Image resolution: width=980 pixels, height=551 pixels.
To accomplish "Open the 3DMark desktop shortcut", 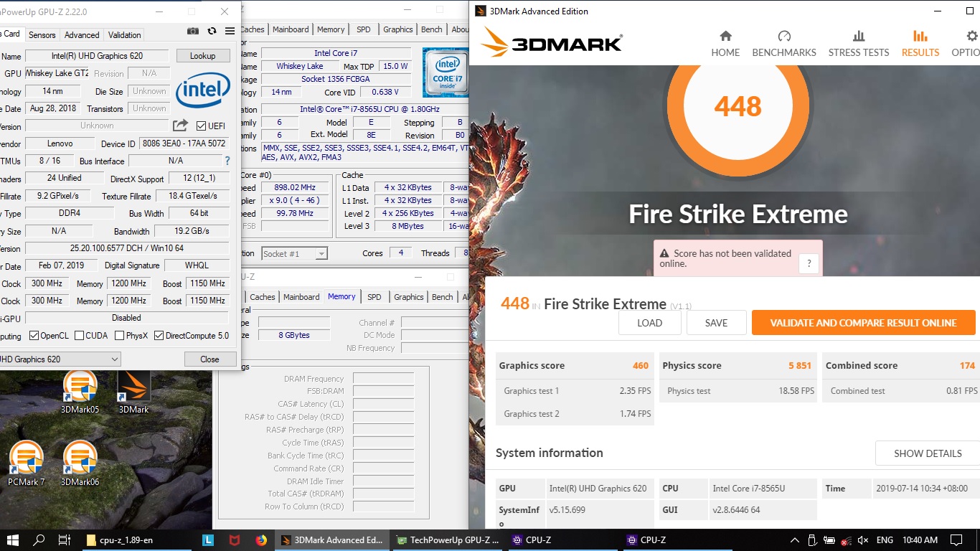I will pos(134,392).
